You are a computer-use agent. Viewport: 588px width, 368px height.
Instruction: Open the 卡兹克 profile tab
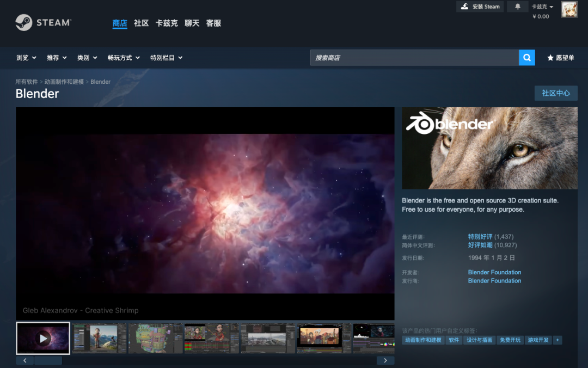167,23
